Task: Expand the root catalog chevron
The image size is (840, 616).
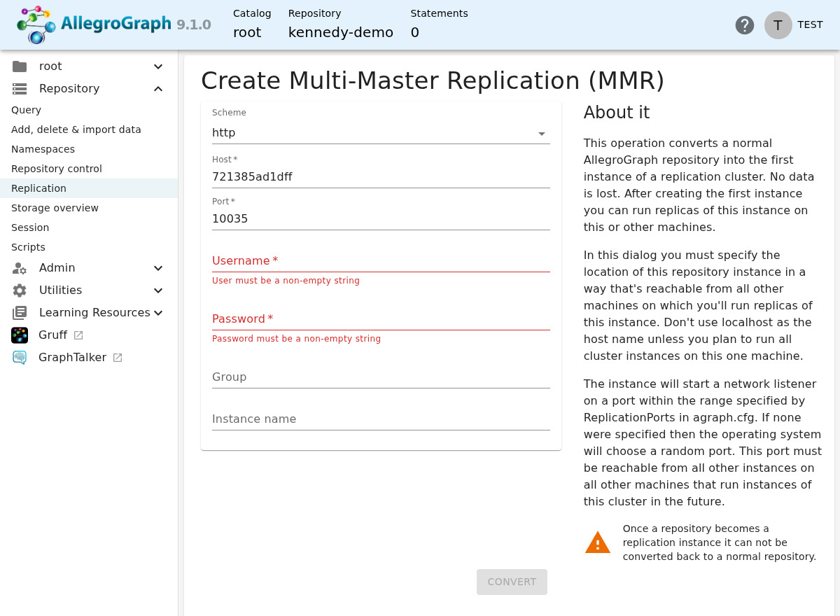Action: pos(158,66)
